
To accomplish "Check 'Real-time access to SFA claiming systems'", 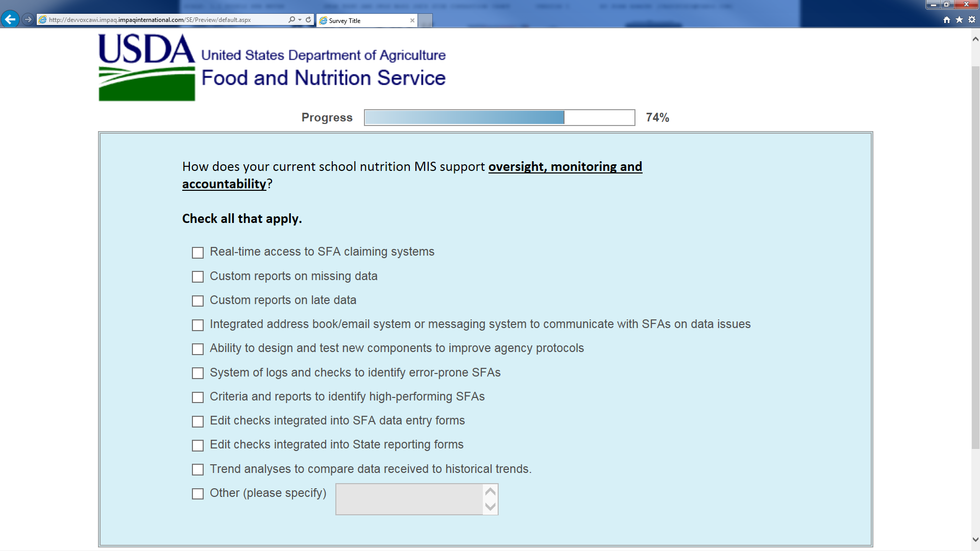I will click(x=198, y=253).
